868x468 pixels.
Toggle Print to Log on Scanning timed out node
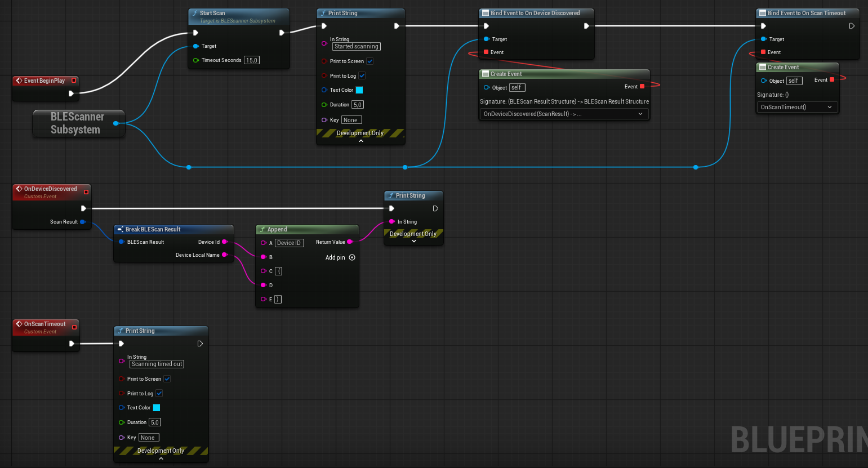pos(159,394)
